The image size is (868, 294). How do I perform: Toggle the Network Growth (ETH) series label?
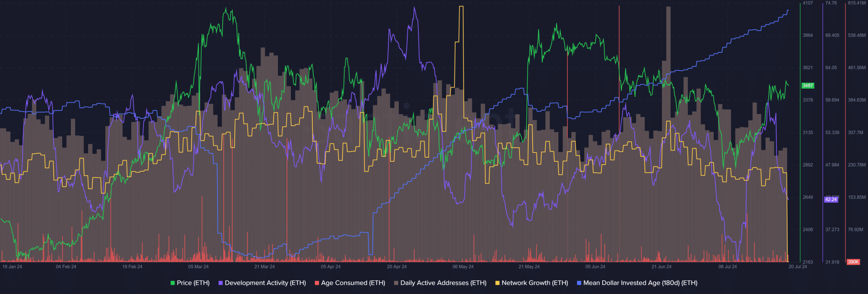535,283
